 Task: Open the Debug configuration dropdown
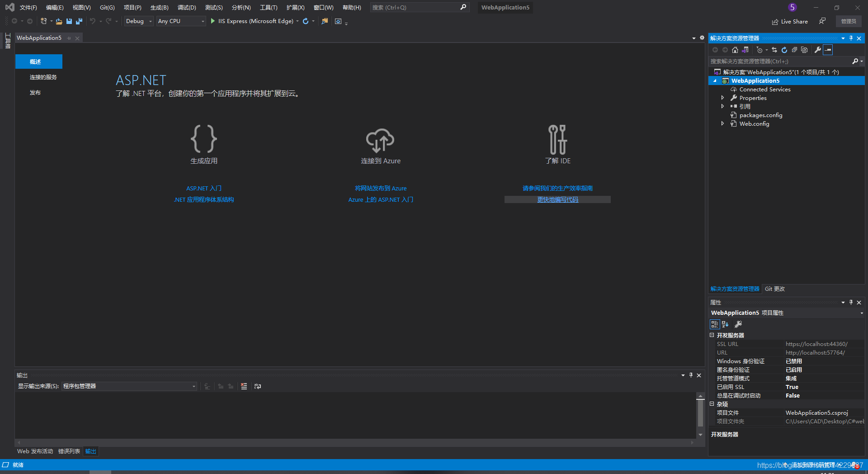click(x=151, y=21)
